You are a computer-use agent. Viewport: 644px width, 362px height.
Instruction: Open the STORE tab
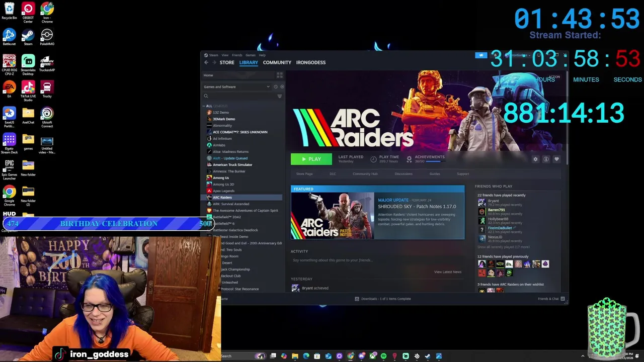[227, 62]
